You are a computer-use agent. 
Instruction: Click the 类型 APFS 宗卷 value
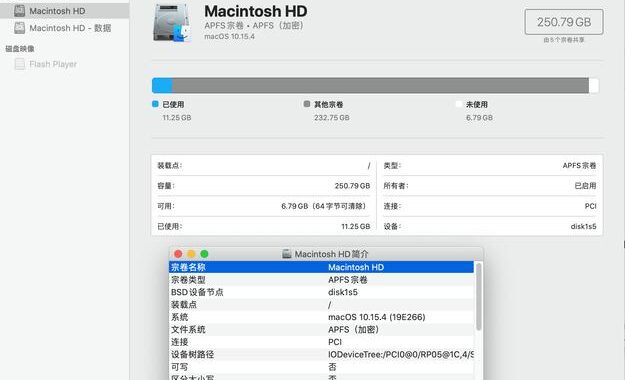click(580, 165)
